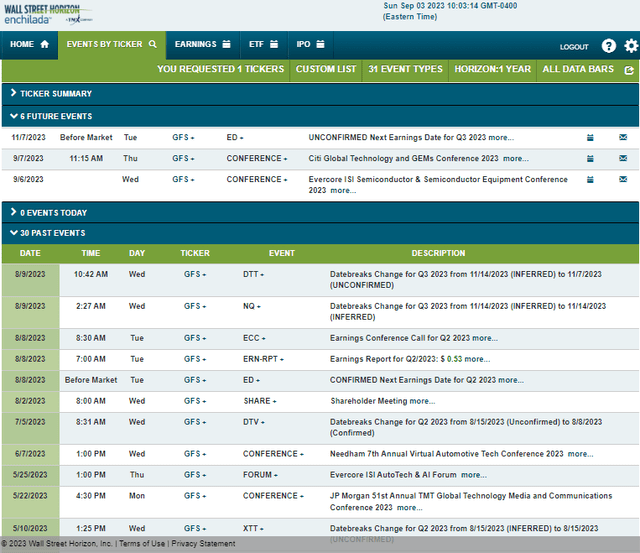Collapse the 30 Past Events section
Viewport: 640px width, 553px height.
(x=320, y=233)
